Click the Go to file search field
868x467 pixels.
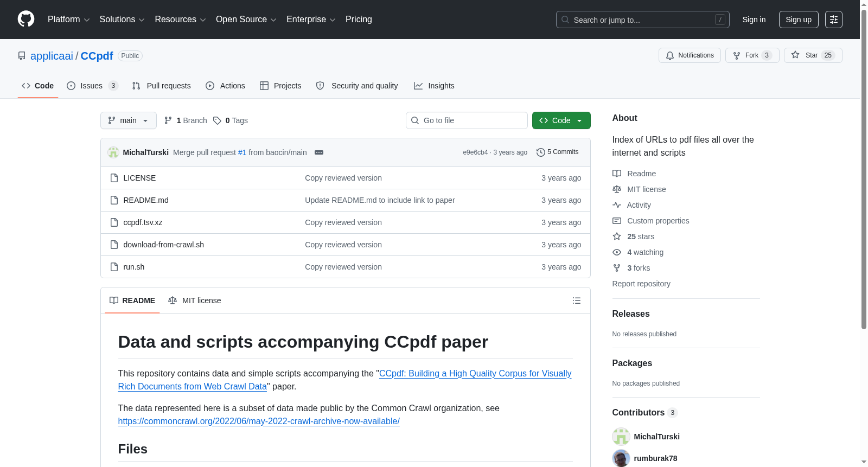(x=467, y=120)
